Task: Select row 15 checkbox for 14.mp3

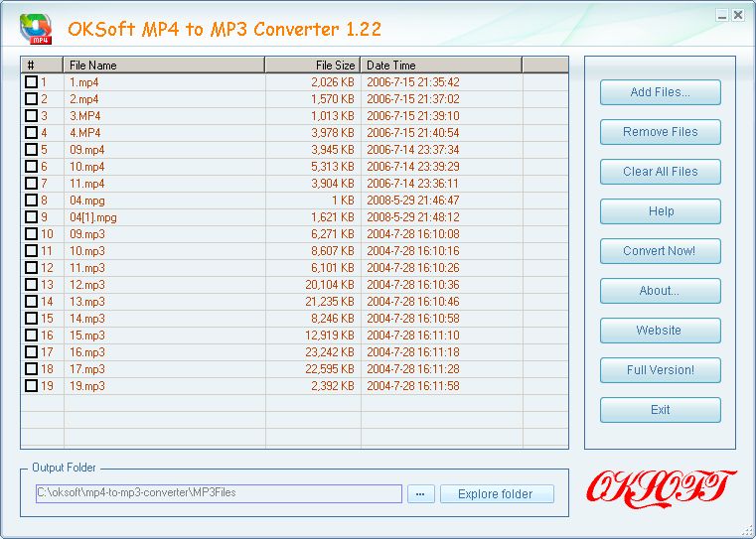Action: [32, 318]
